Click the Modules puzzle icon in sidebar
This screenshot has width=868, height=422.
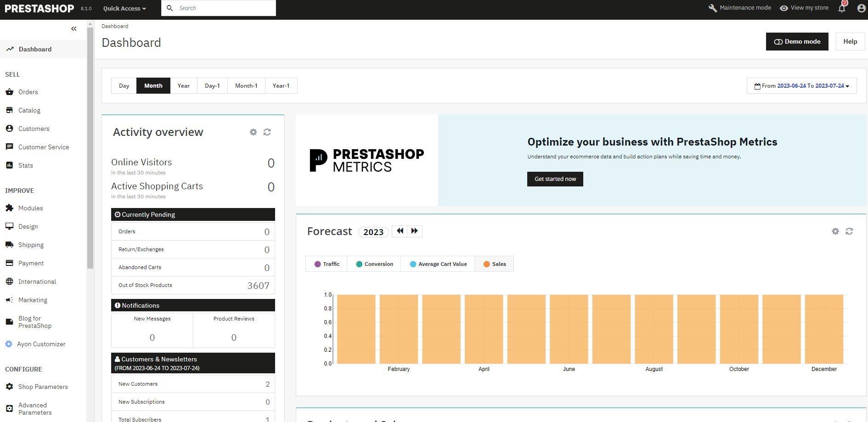pos(9,208)
